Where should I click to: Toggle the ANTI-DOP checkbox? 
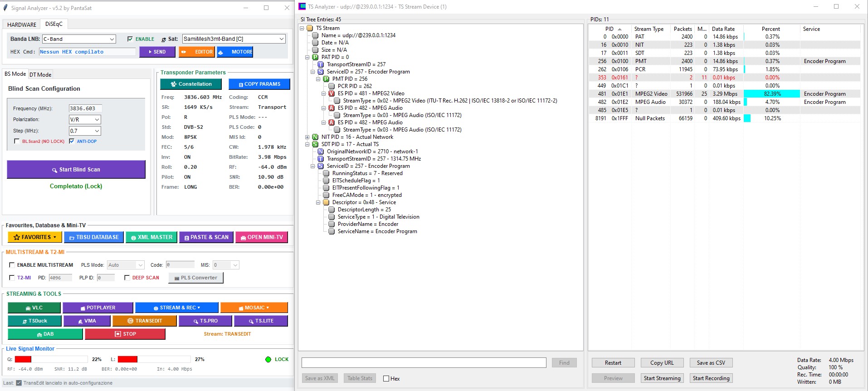(x=71, y=141)
